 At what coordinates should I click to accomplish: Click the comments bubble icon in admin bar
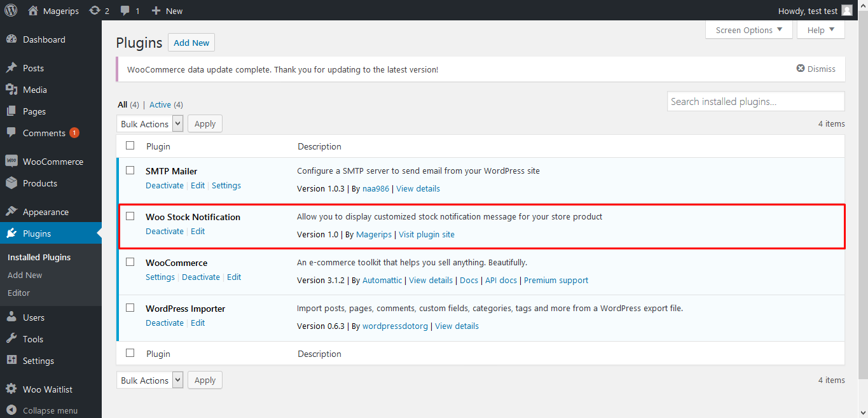tap(125, 11)
